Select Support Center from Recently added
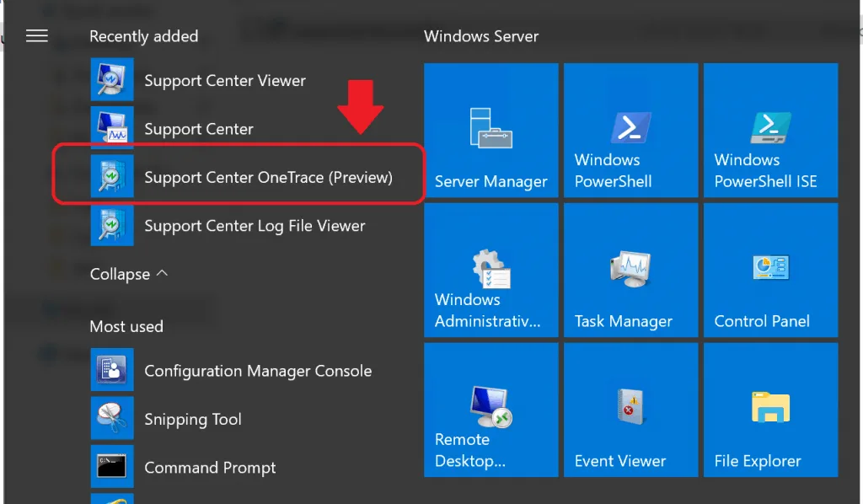The image size is (863, 504). 199,128
